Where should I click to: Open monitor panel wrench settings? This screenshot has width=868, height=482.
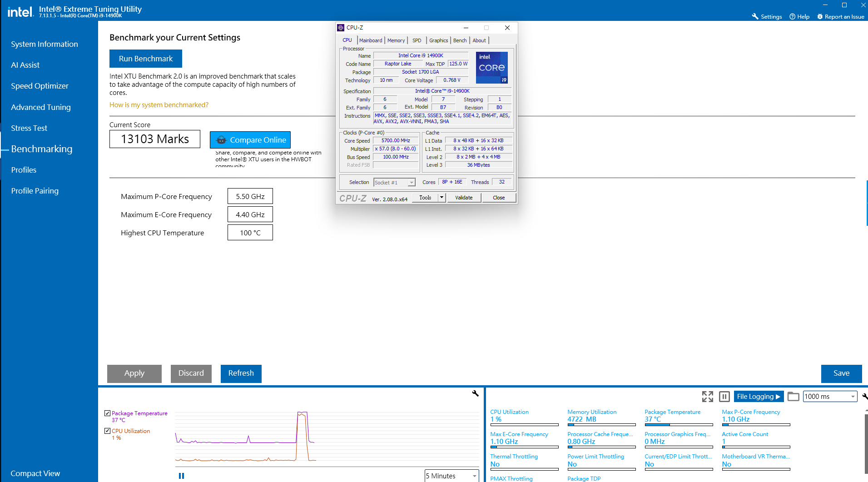point(865,397)
